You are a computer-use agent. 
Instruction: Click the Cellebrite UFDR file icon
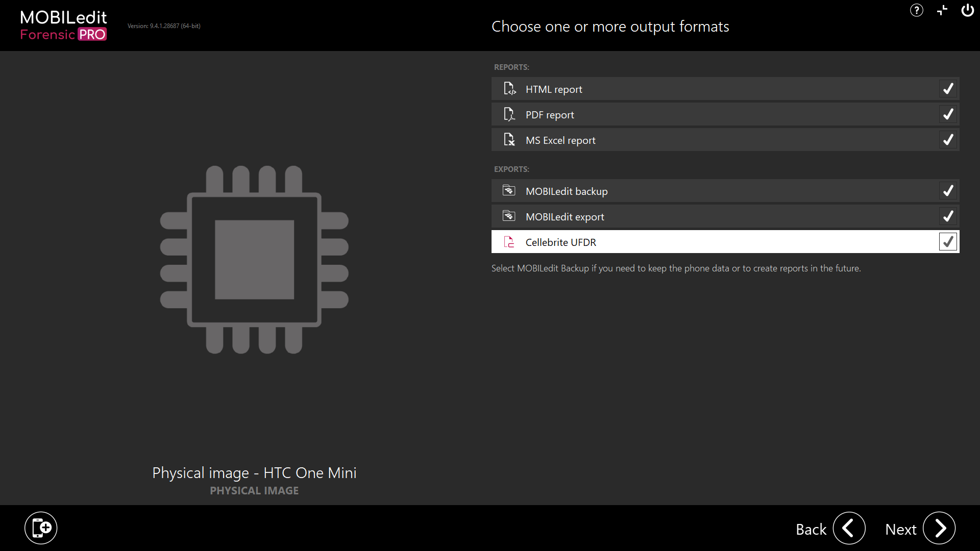point(509,241)
